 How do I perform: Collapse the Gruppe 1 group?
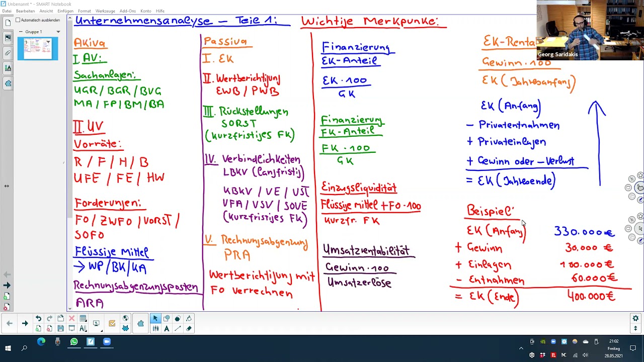pyautogui.click(x=21, y=32)
